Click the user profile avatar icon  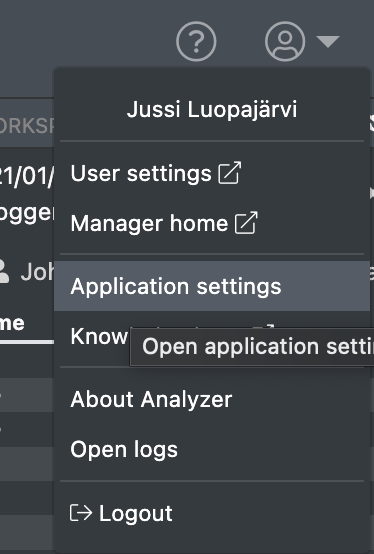pyautogui.click(x=285, y=41)
